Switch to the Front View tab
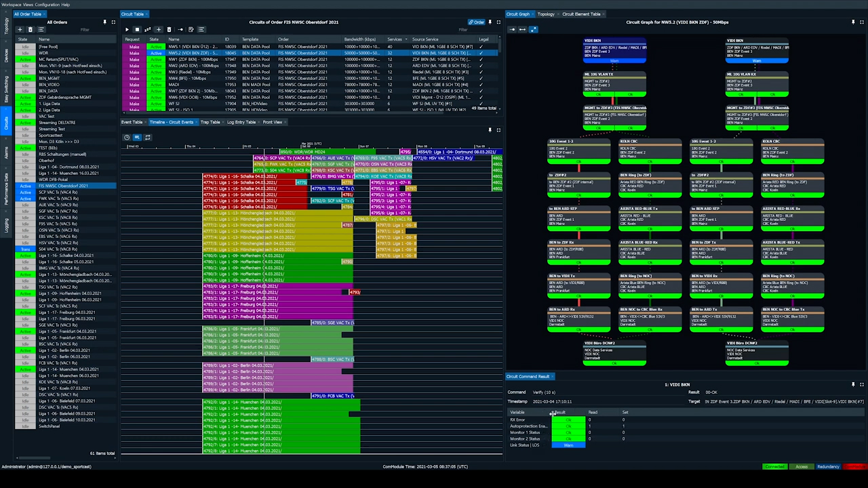Viewport: 868px width, 488px height. [x=273, y=122]
